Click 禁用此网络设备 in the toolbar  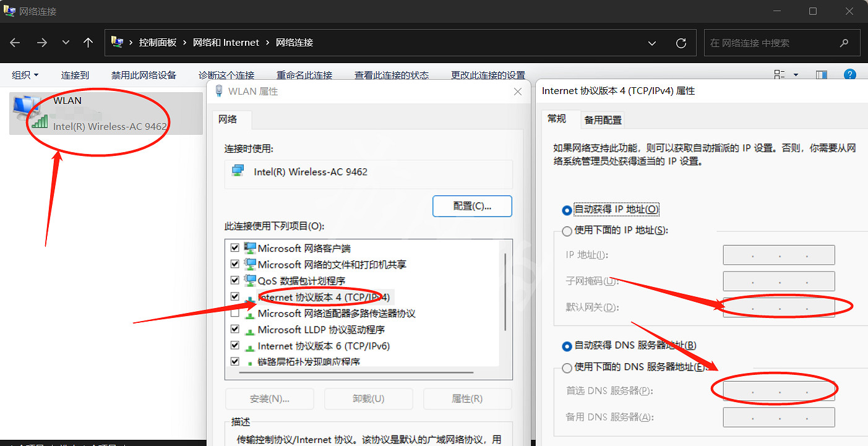[144, 75]
